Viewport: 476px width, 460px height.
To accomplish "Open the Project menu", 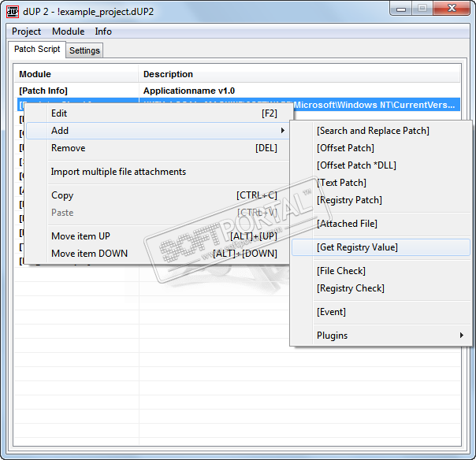I will (26, 32).
